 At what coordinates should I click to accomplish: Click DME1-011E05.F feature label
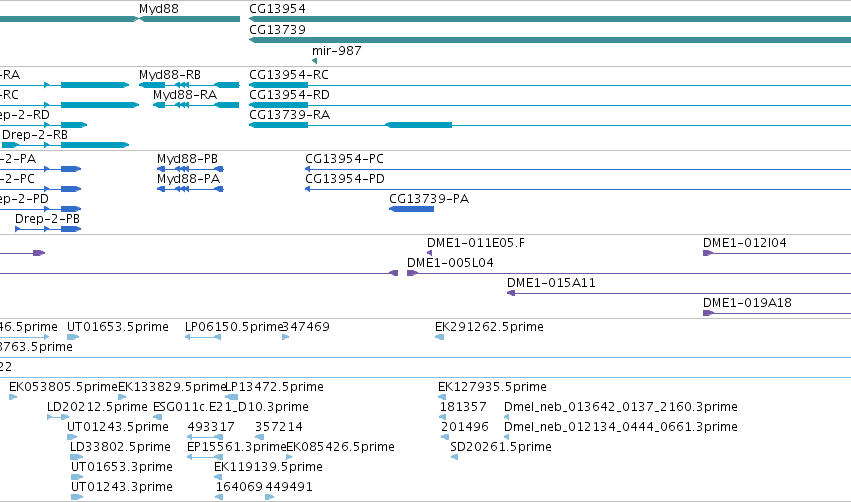(476, 243)
